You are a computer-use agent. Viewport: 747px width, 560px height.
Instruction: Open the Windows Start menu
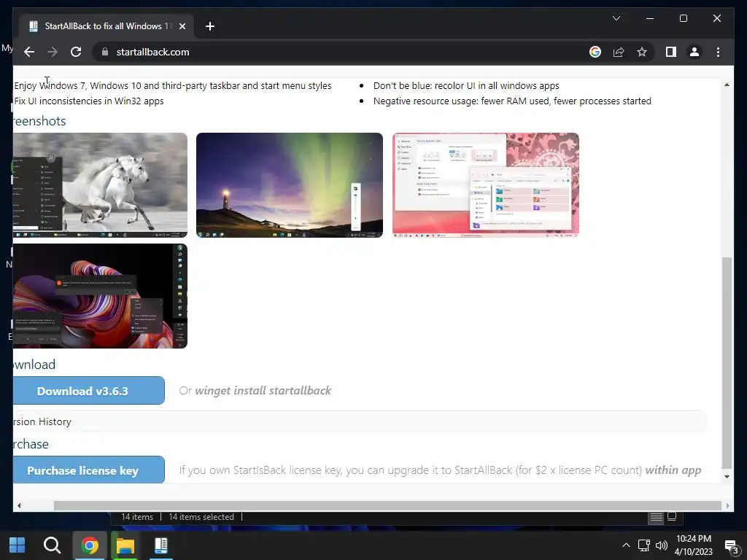pos(18,545)
